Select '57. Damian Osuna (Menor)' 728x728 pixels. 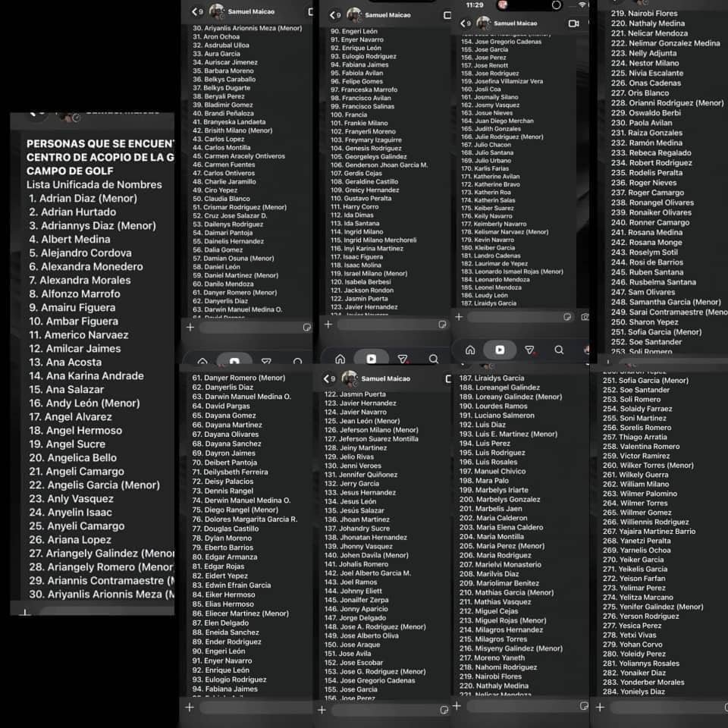[x=234, y=258]
